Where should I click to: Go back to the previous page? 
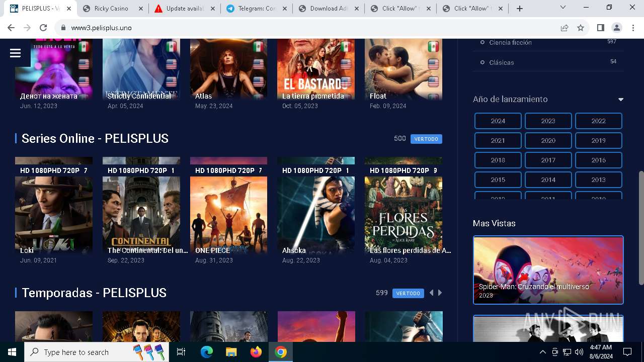[x=11, y=28]
